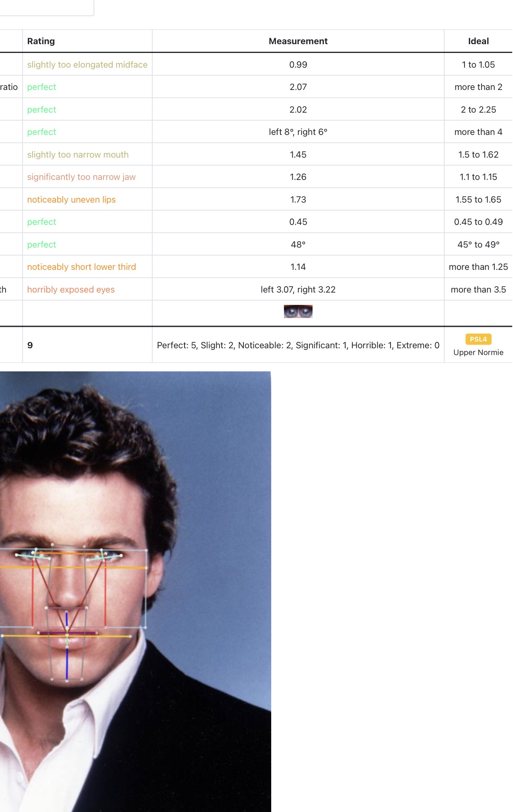Screen dimensions: 513x812
Task: Click the 'left 8°, right 6°' measurement cell
Action: point(298,132)
